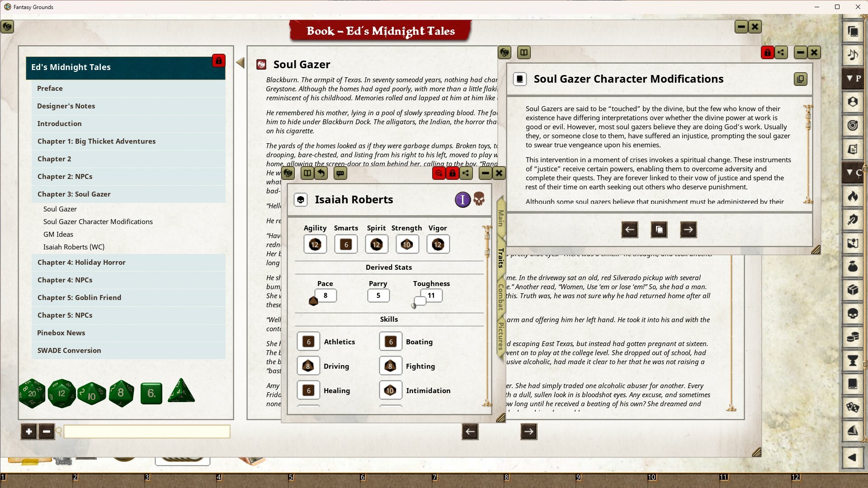Toggle the red lock on Isaiah Roberts sheet
The image size is (868, 488).
[x=453, y=173]
